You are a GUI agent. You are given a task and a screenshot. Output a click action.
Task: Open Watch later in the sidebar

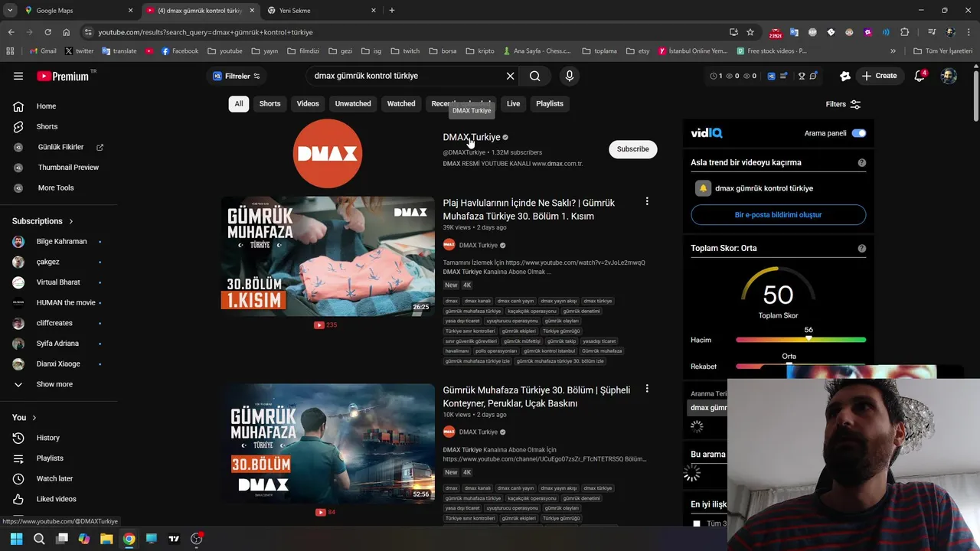[58, 478]
